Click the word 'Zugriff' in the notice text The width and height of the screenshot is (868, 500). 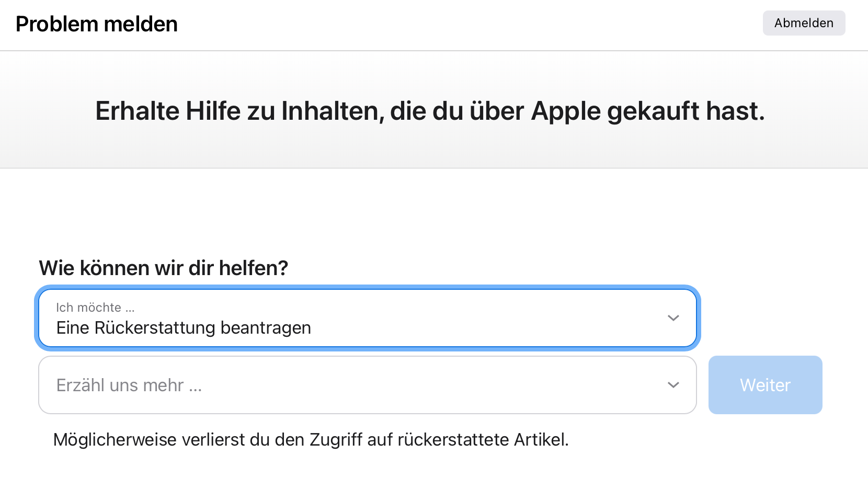(336, 440)
